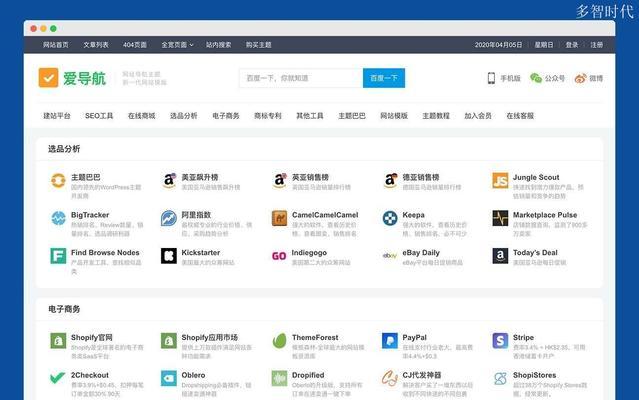The image size is (639, 400).
Task: Open the Weibo 微博 icon
Action: (x=580, y=78)
